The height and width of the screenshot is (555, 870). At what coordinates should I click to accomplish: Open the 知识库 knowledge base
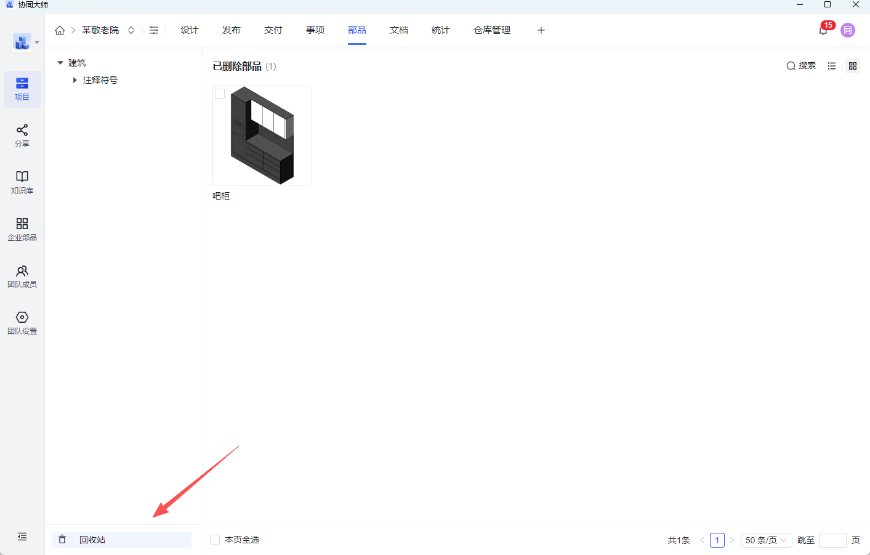coord(22,182)
